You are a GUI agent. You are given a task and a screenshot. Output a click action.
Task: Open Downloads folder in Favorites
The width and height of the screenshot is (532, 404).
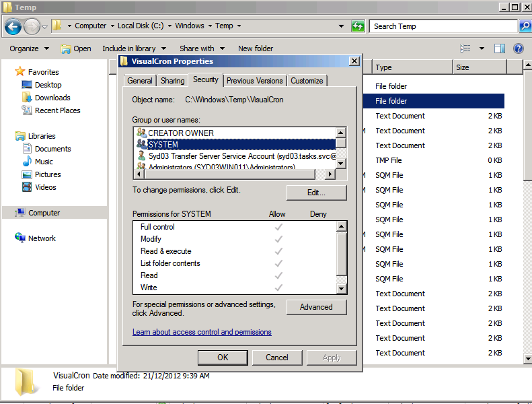52,98
